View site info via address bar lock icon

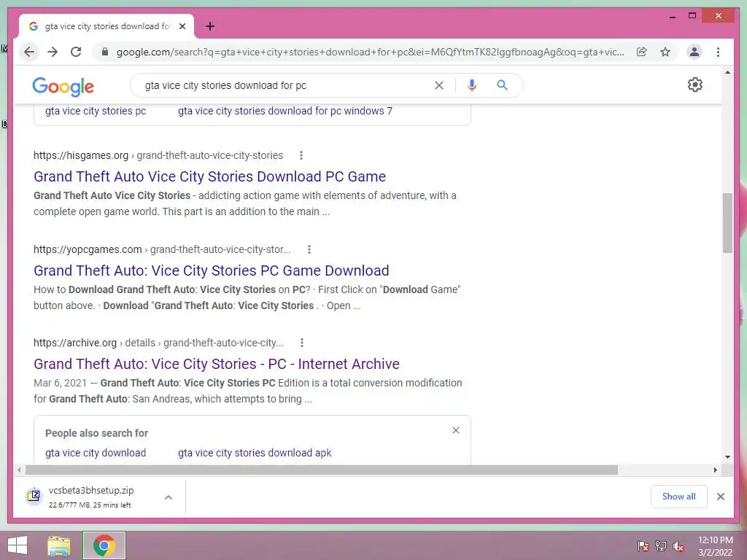click(105, 52)
